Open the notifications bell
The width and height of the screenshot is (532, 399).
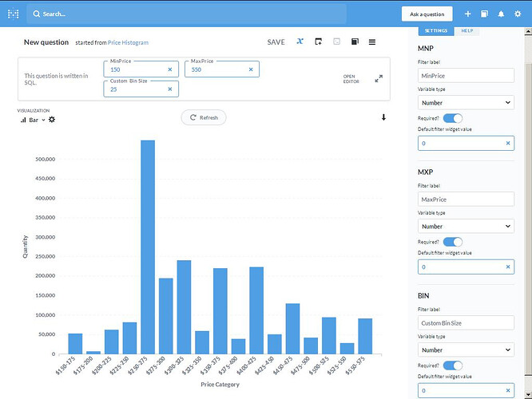501,14
